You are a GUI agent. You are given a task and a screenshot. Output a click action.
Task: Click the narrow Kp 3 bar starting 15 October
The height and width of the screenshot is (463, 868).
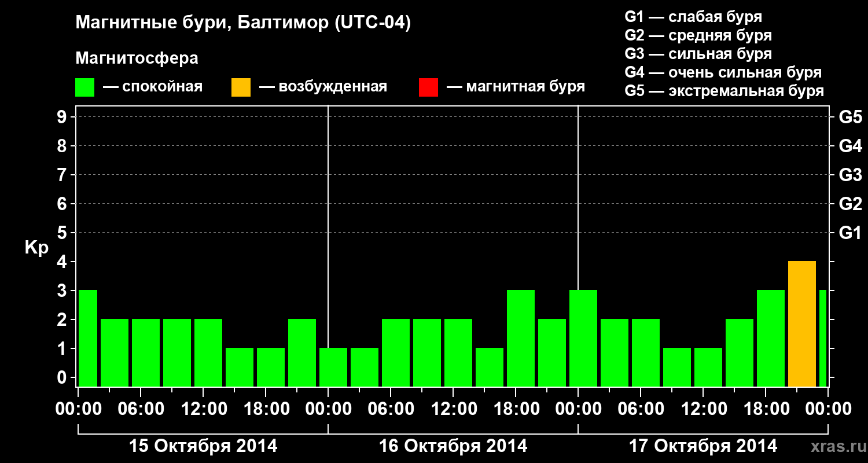click(x=88, y=339)
